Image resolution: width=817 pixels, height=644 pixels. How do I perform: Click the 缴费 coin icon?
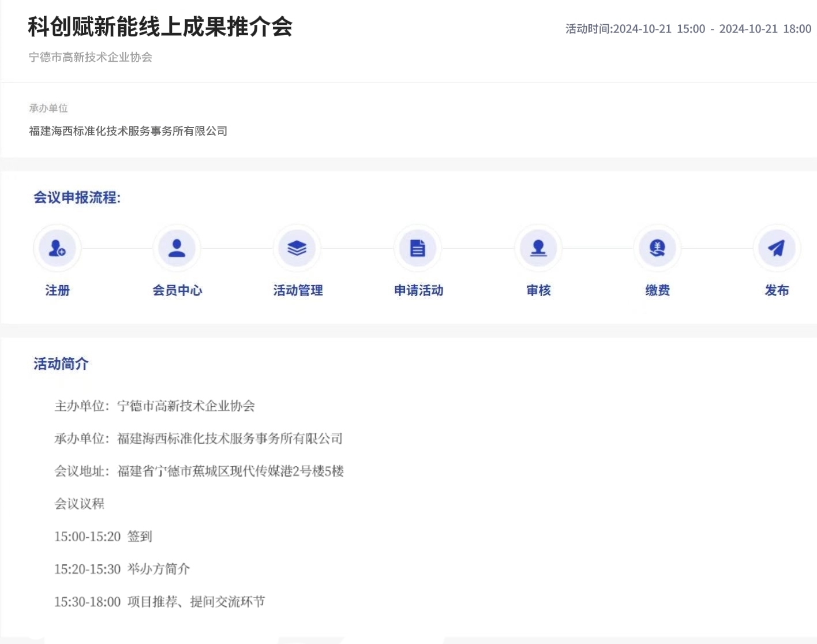[x=657, y=248]
